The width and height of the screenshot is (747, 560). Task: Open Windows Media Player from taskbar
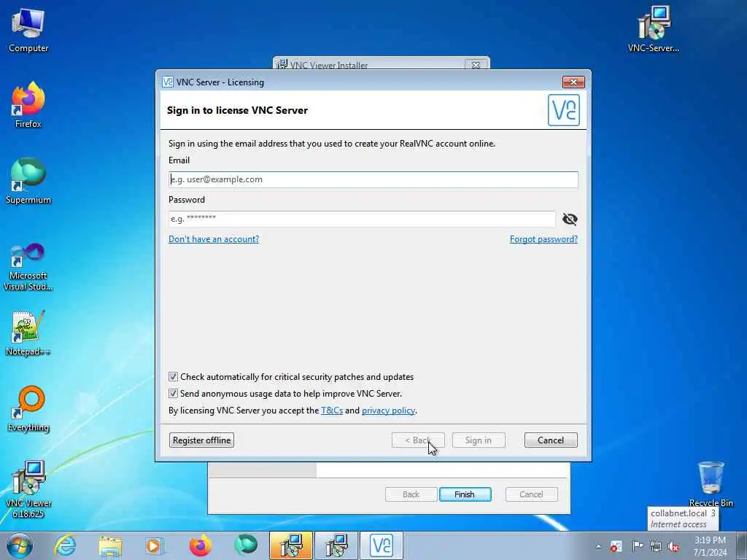155,545
